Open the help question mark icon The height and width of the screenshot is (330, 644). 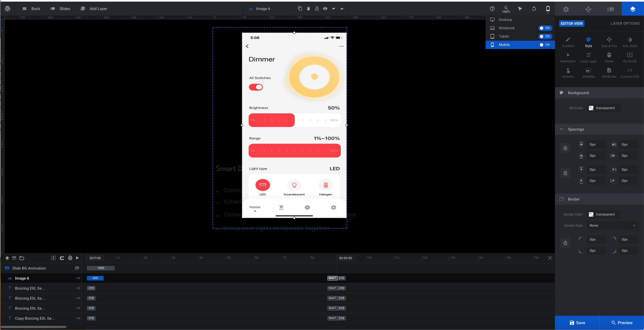(492, 9)
